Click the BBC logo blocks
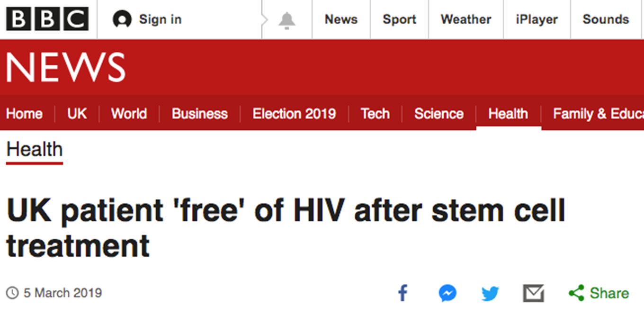The height and width of the screenshot is (316, 644). pos(47,19)
